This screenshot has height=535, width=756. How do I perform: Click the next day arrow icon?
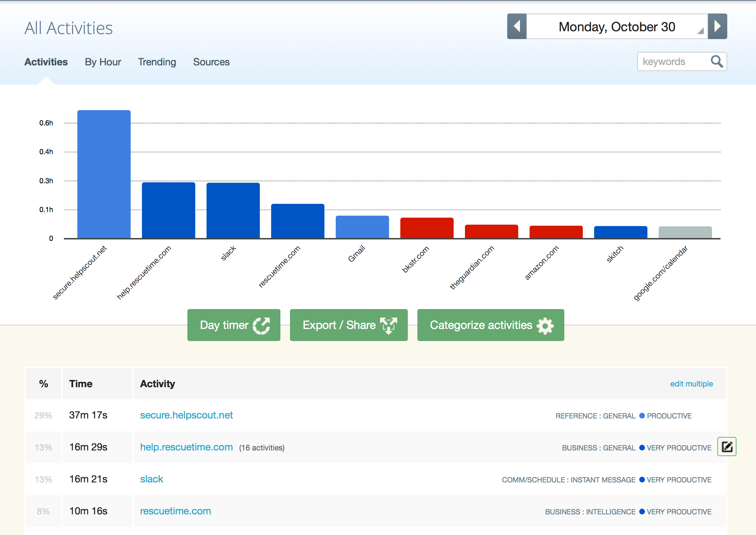point(718,26)
